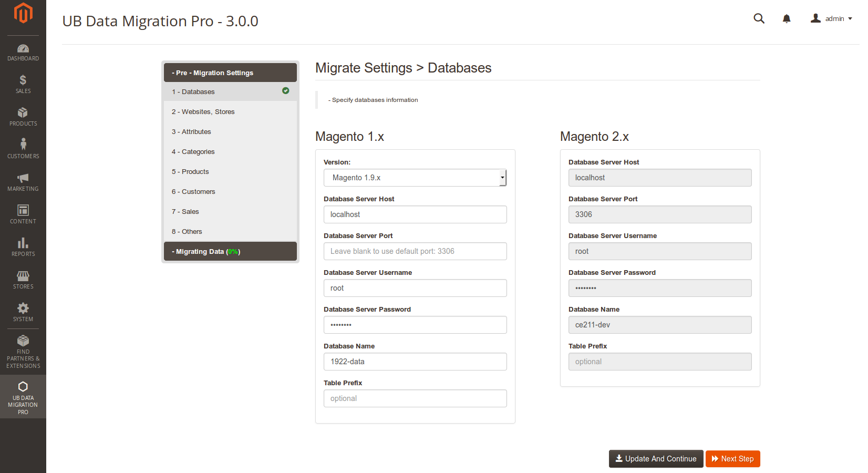Screen dimensions: 868x473
Task: Click the 'Magento 2.x' section heading
Action: (594, 137)
